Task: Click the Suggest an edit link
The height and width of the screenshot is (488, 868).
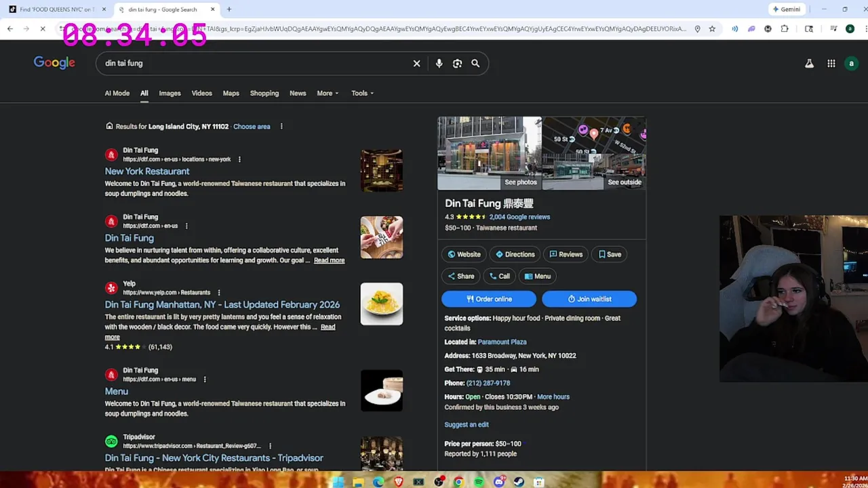Action: point(467,424)
